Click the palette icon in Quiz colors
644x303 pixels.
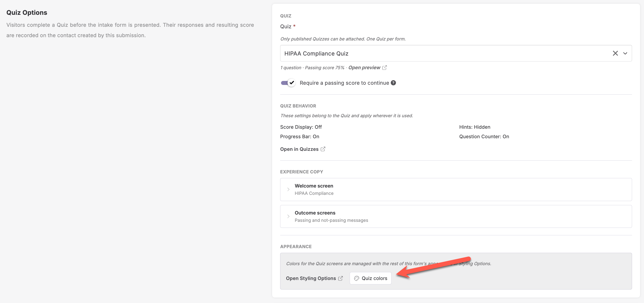coord(357,278)
